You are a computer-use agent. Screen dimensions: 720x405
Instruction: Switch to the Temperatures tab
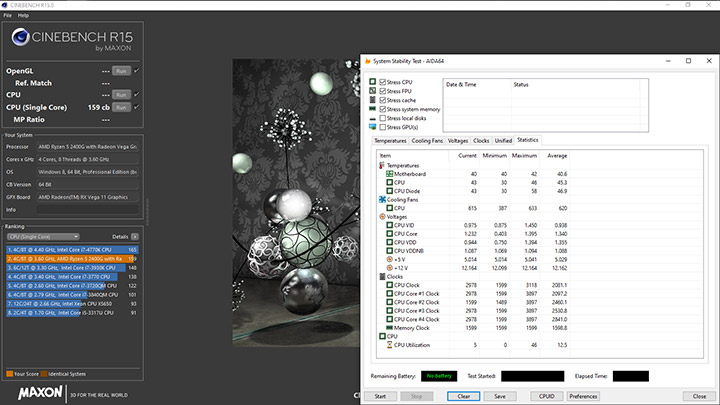[x=390, y=141]
